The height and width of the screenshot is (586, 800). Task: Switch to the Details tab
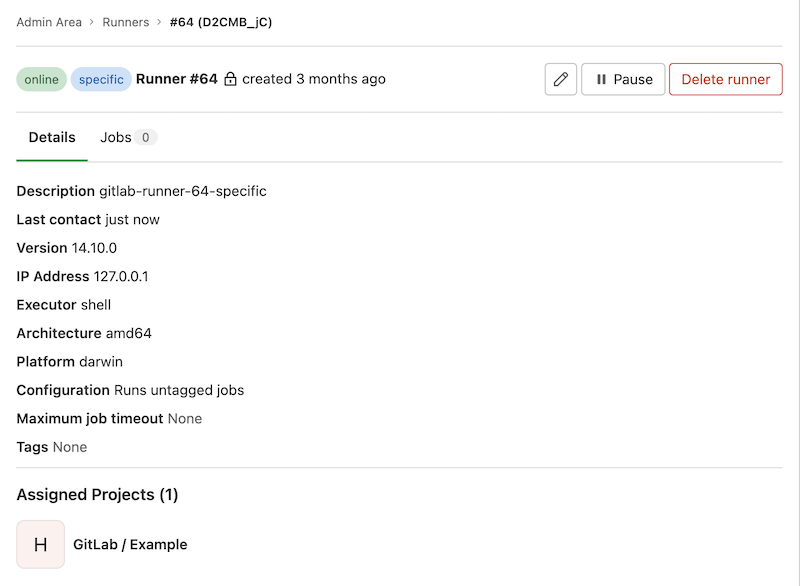52,138
